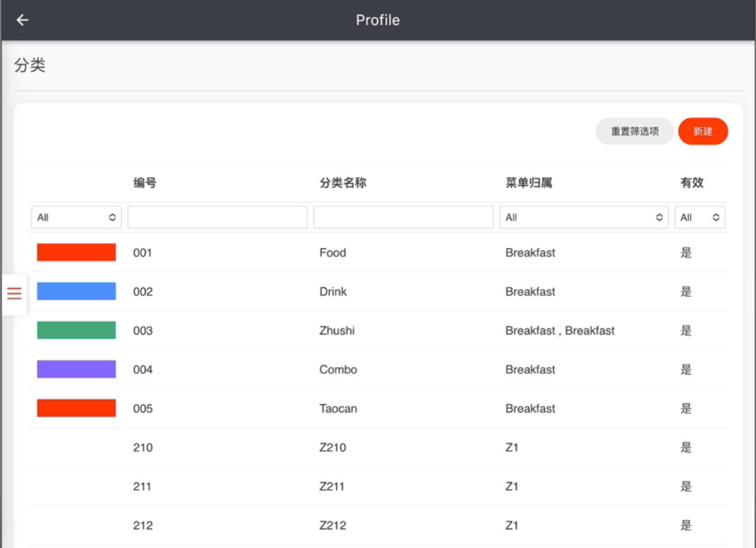This screenshot has height=548, width=756.
Task: Click the 有效 column header
Action: pyautogui.click(x=692, y=183)
